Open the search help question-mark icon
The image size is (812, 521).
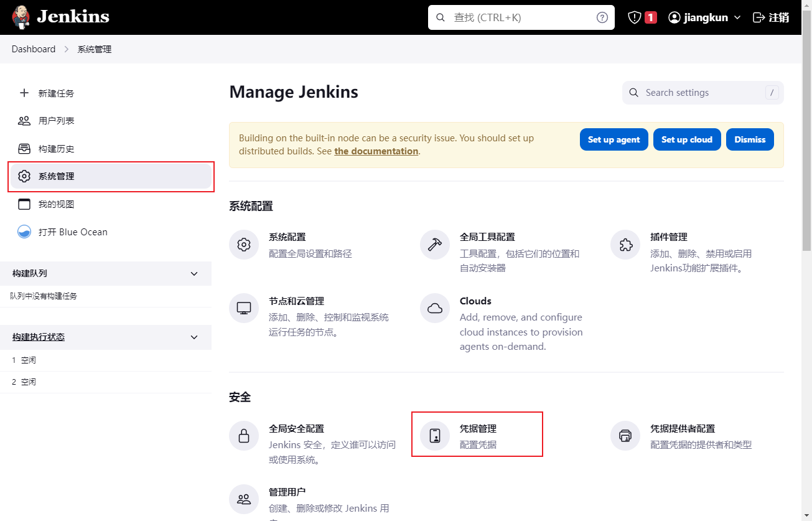pos(602,17)
